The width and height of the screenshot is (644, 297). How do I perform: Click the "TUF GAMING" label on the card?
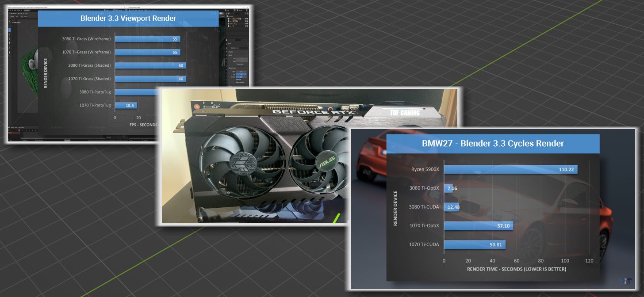[404, 113]
